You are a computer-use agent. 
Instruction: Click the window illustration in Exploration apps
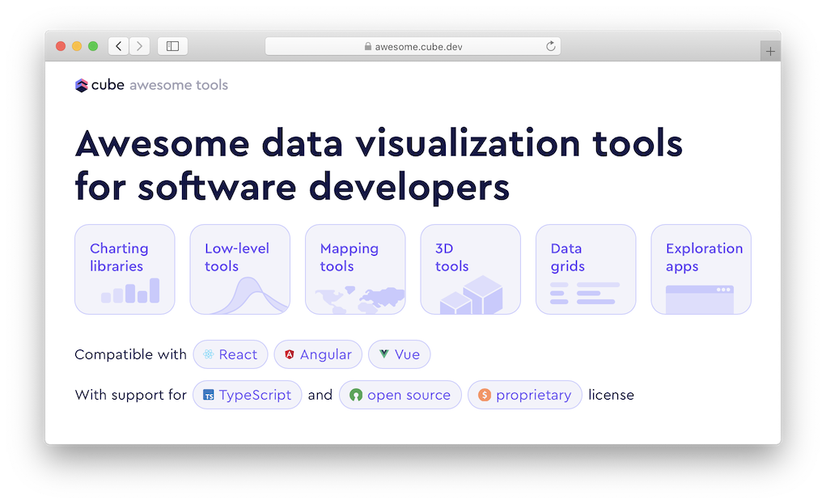[x=700, y=299]
